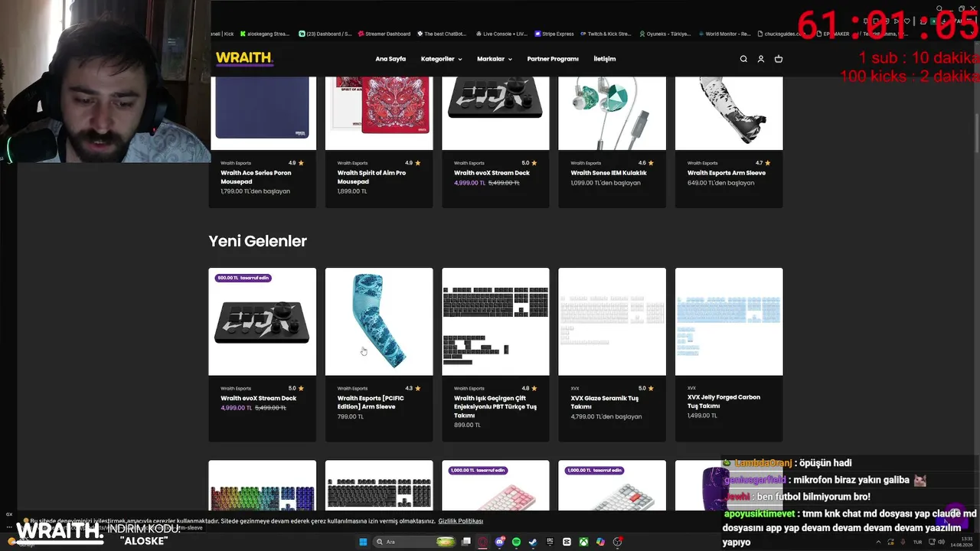The width and height of the screenshot is (980, 551).
Task: Open Spotify from the taskbar
Action: (x=516, y=542)
